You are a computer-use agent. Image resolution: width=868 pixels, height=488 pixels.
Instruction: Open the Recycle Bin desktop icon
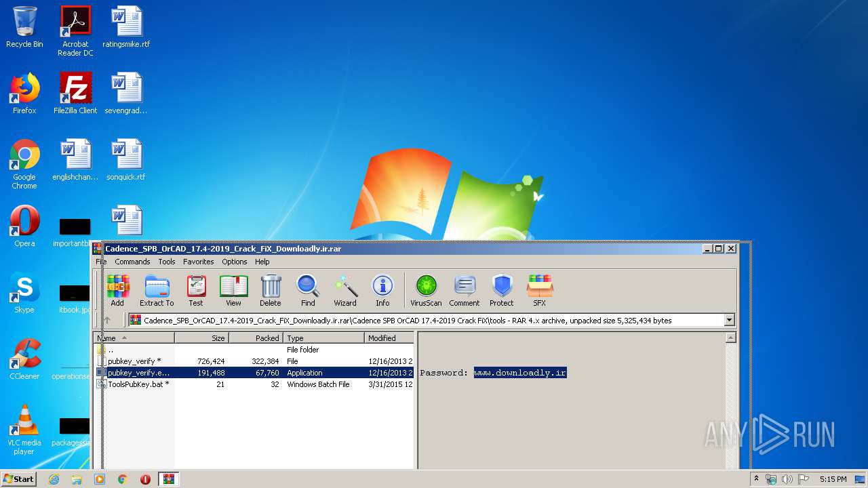24,27
